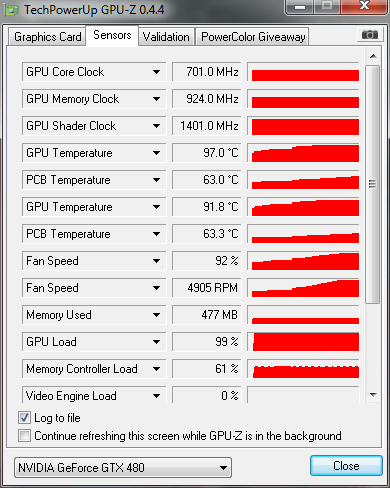Expand the GPU Load sensor dropdown
This screenshot has width=390, height=488.
[156, 342]
